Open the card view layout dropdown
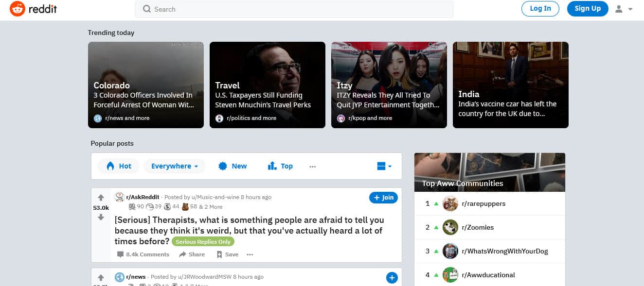 pos(384,166)
